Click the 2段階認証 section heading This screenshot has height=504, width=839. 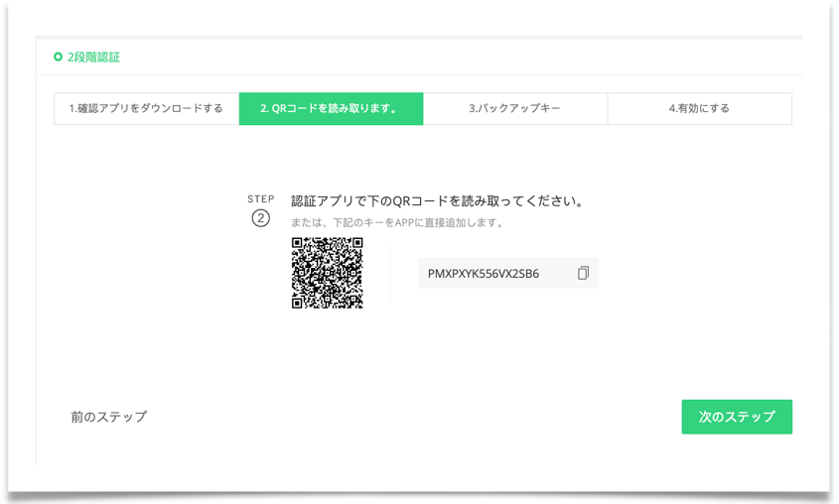point(93,58)
